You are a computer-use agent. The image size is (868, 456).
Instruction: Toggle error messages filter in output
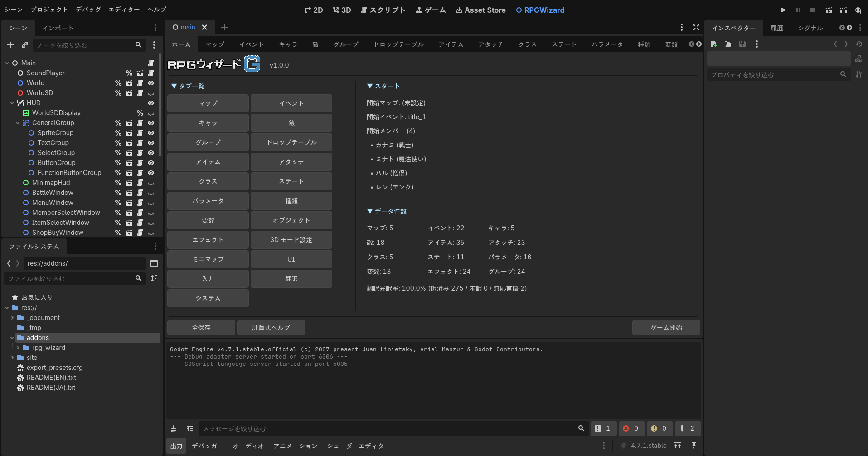click(631, 428)
